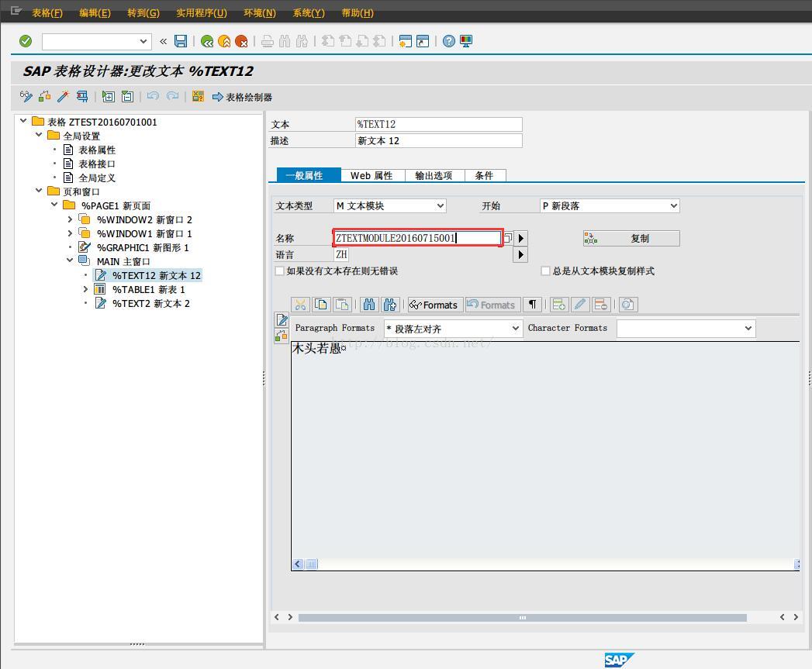Click the Redo icon in the designer toolbar
This screenshot has width=812, height=669.
click(172, 96)
